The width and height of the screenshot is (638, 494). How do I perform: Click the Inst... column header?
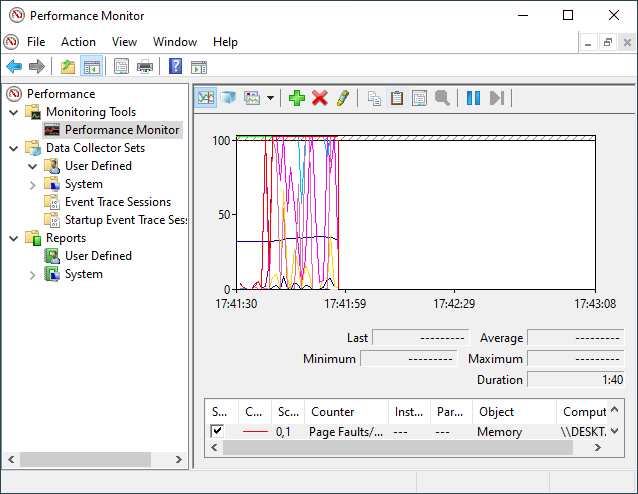click(x=410, y=412)
